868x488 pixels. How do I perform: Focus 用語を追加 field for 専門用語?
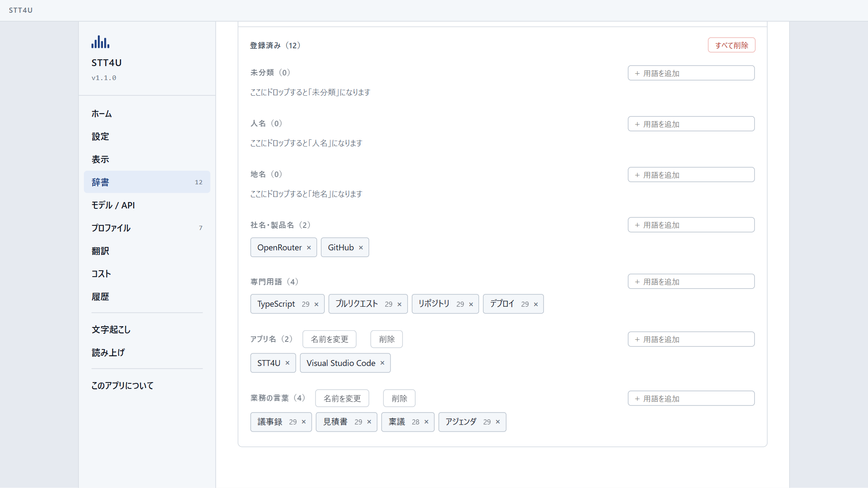[x=691, y=282]
